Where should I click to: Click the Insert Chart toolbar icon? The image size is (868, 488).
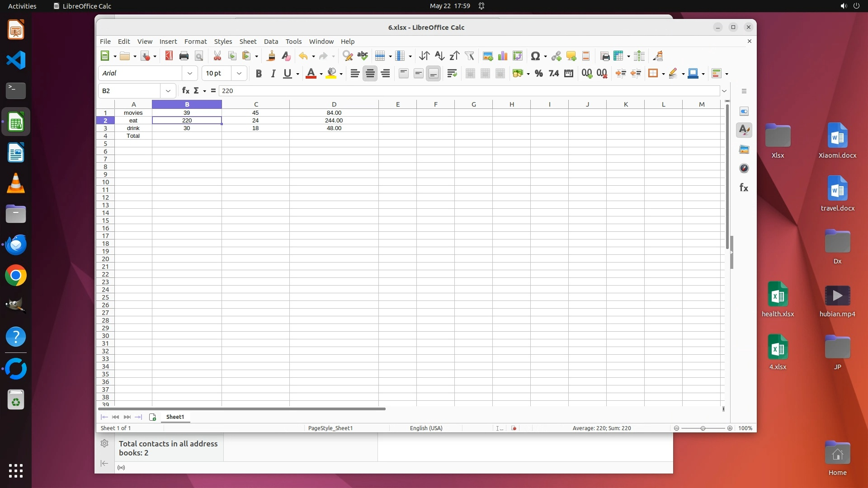[502, 56]
